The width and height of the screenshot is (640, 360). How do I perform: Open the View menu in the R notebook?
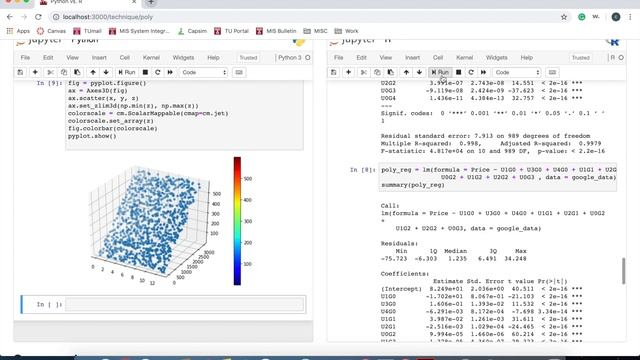point(385,58)
